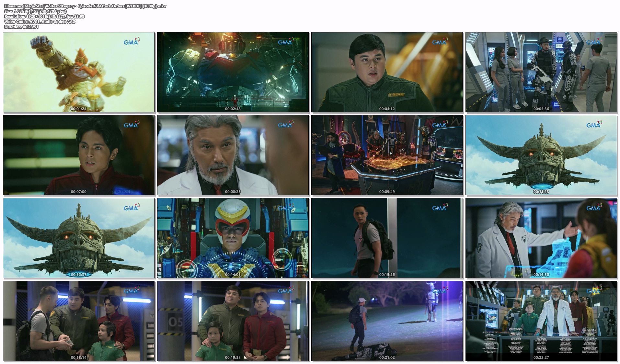Select the robot hangar thumbnail at 00:02:48
Image resolution: width=620 pixels, height=364 pixels.
click(x=233, y=72)
